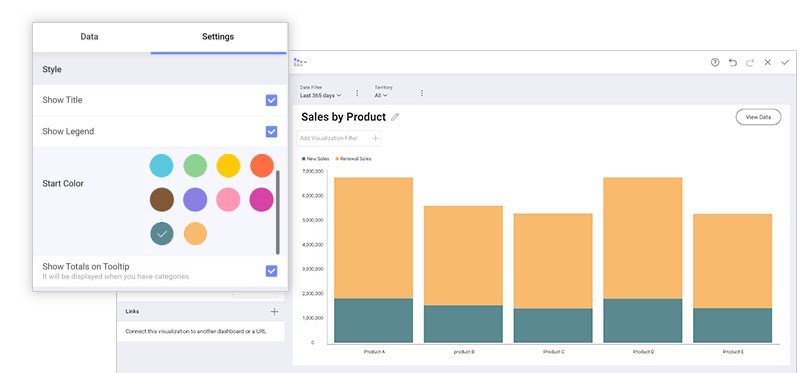
Task: Redo the last change
Action: [750, 62]
